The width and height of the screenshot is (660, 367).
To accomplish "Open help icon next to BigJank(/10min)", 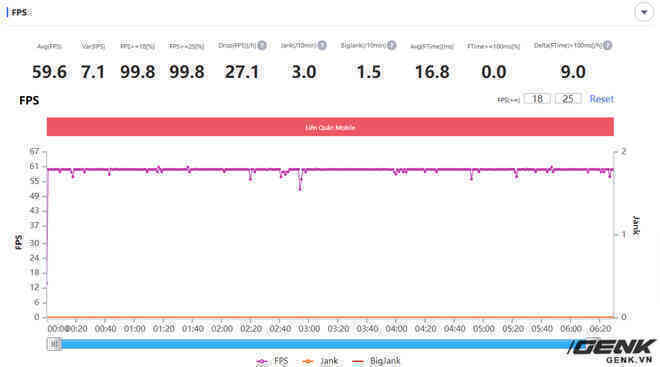I will [x=391, y=45].
